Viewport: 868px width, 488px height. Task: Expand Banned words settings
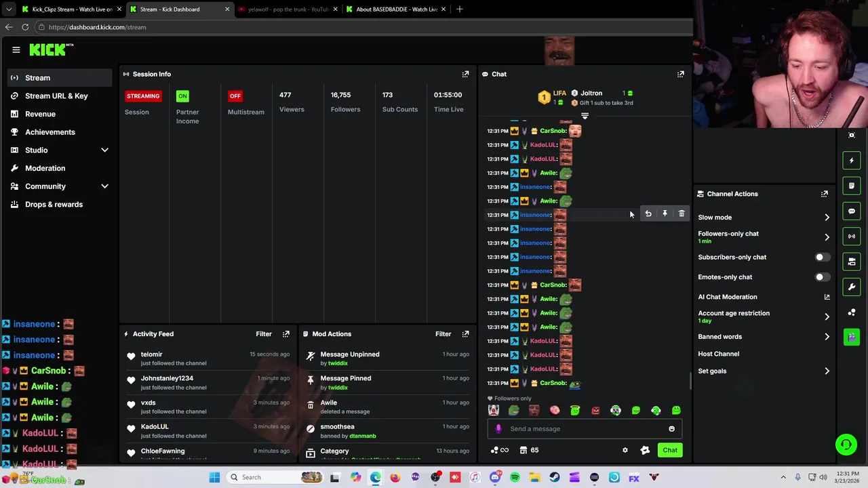827,337
